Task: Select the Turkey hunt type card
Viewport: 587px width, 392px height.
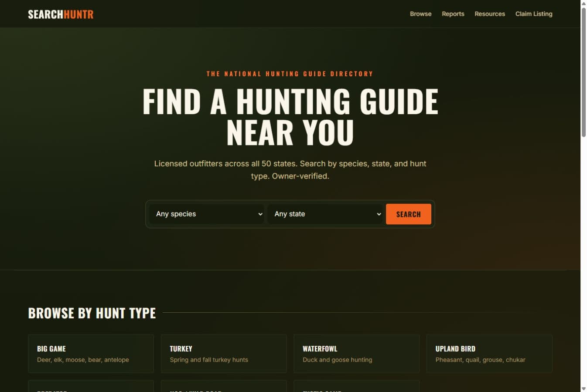Action: pos(224,354)
